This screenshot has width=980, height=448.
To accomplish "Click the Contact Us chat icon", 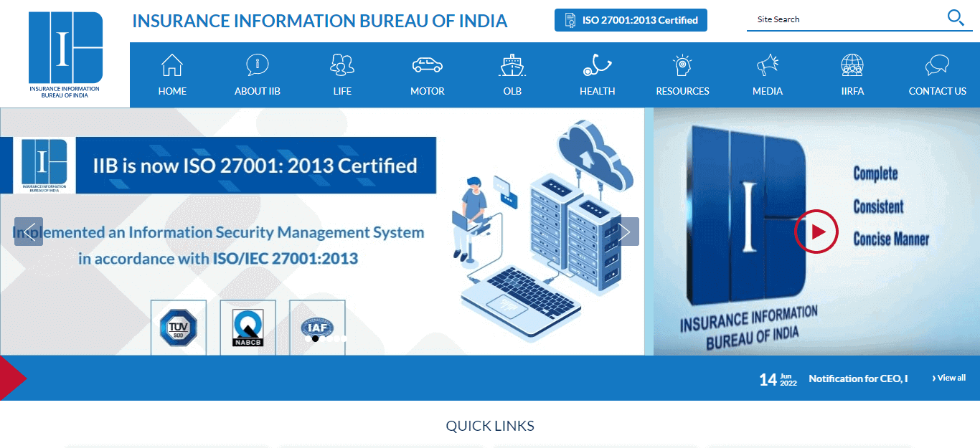I will (x=937, y=65).
